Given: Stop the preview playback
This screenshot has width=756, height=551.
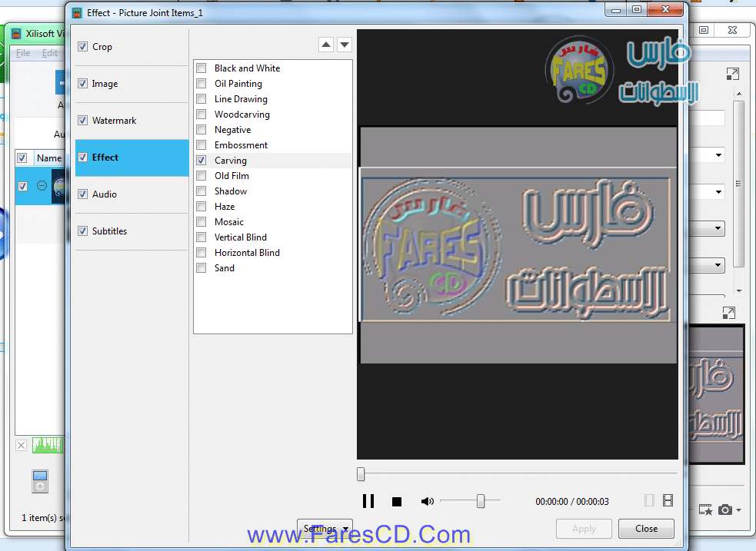Looking at the screenshot, I should (x=397, y=502).
